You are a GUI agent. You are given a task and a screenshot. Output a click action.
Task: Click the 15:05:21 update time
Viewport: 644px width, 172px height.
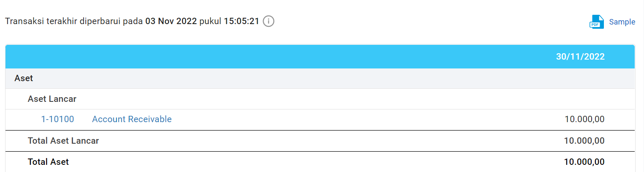point(242,21)
